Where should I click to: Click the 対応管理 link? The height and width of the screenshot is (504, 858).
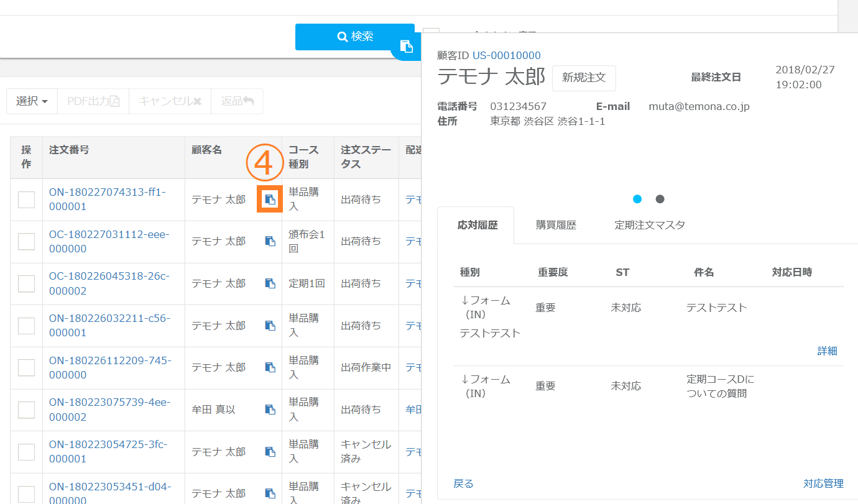(x=823, y=483)
